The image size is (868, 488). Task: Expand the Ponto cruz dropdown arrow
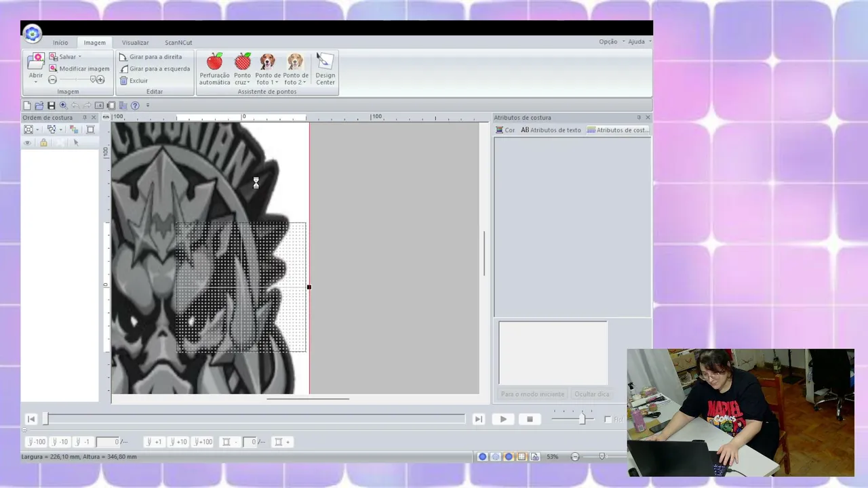(249, 83)
